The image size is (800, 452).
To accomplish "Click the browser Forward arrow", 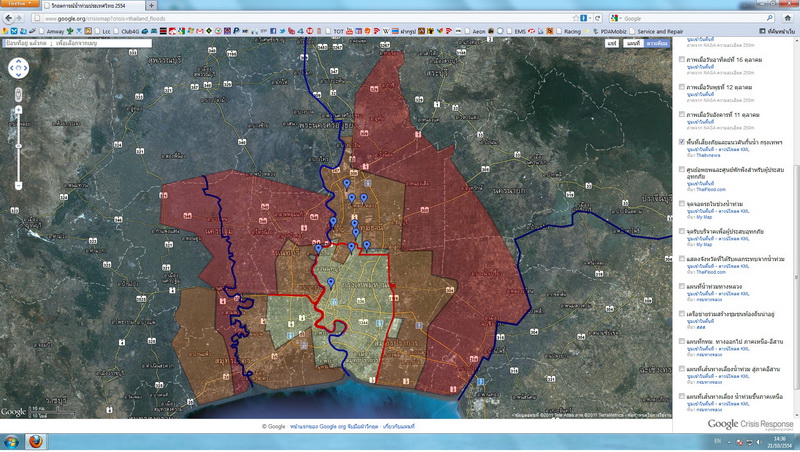I will 19,18.
